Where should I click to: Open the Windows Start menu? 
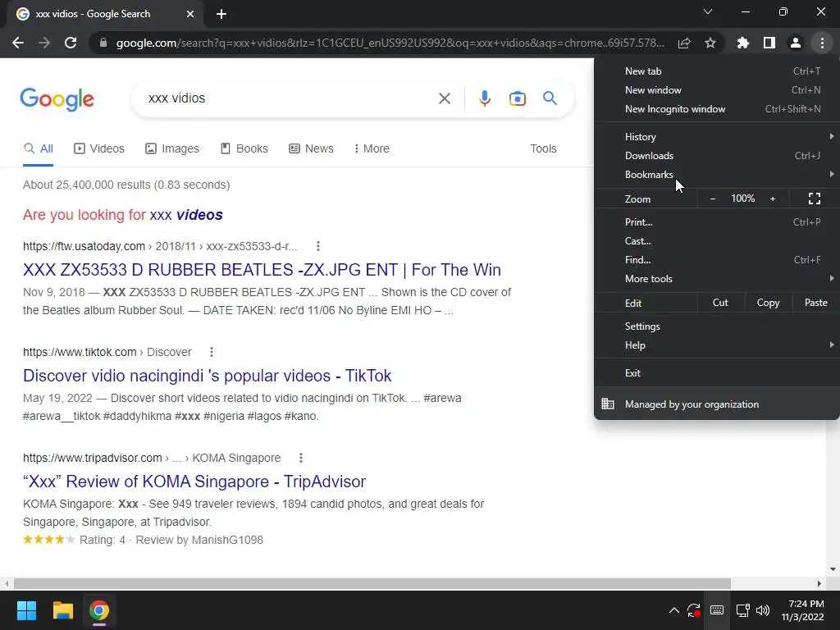(x=26, y=610)
